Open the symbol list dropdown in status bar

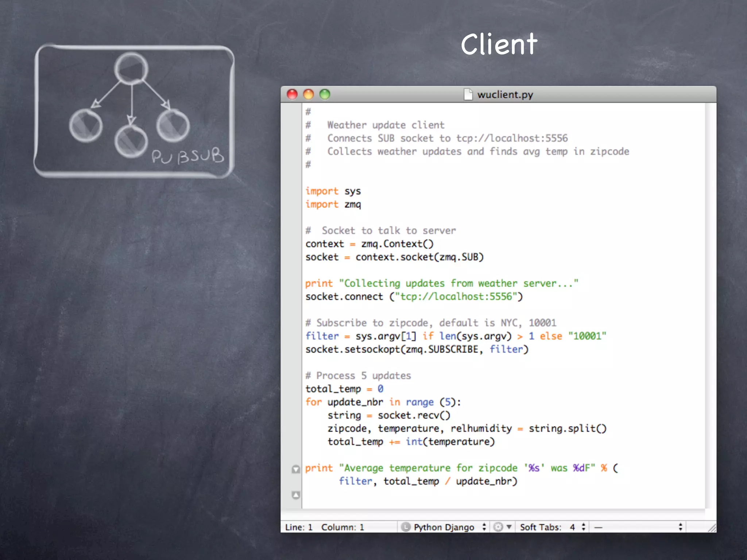638,527
